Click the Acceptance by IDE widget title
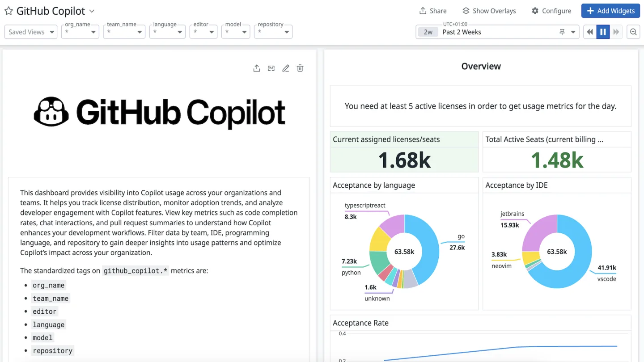This screenshot has width=644, height=362. (x=517, y=185)
